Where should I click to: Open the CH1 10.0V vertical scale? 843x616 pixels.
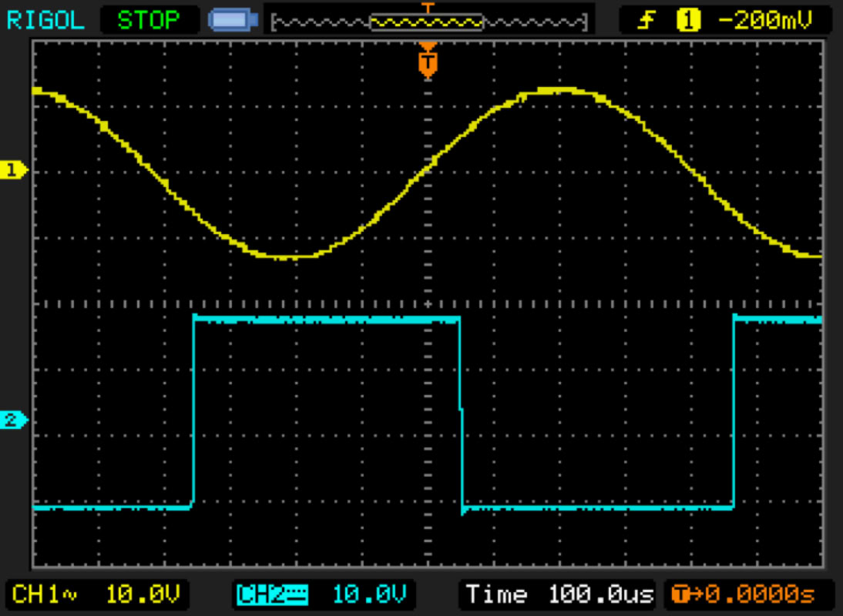[x=143, y=594]
